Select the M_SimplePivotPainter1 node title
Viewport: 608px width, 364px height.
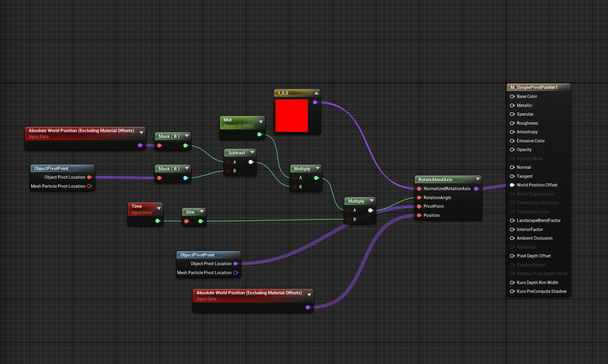pyautogui.click(x=534, y=87)
